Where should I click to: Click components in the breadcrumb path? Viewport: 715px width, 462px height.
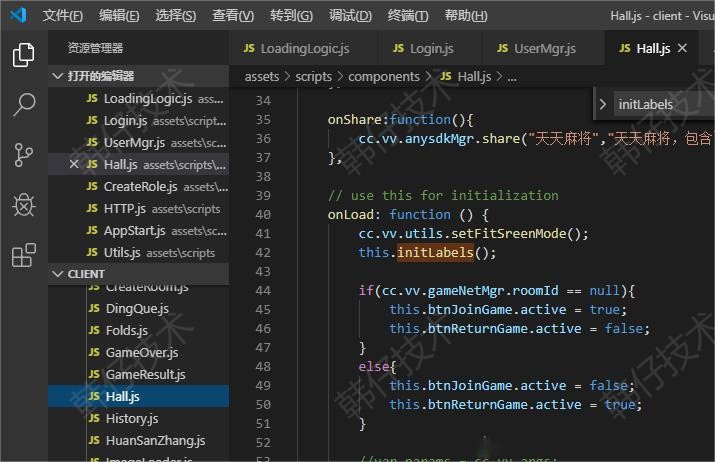tap(384, 77)
